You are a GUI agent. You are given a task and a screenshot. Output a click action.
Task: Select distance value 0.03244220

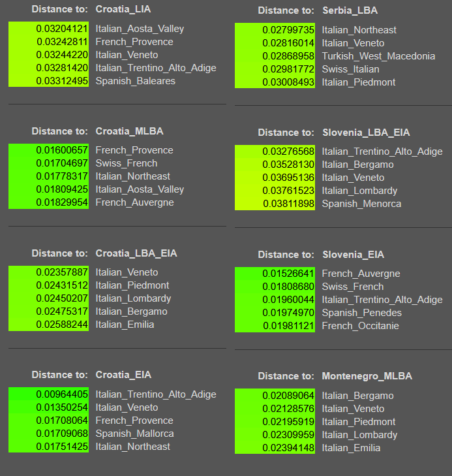pyautogui.click(x=62, y=55)
